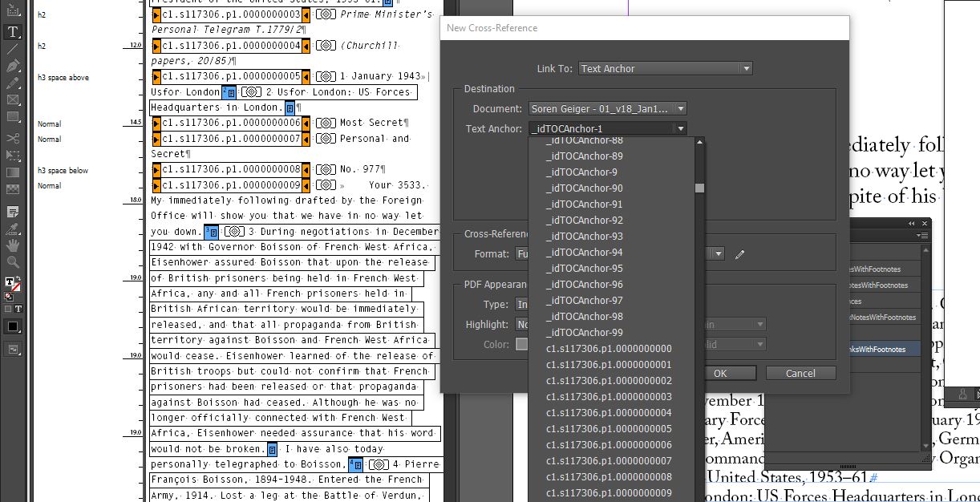Image resolution: width=980 pixels, height=502 pixels.
Task: Select the Rectangle Frame tool
Action: tap(13, 99)
